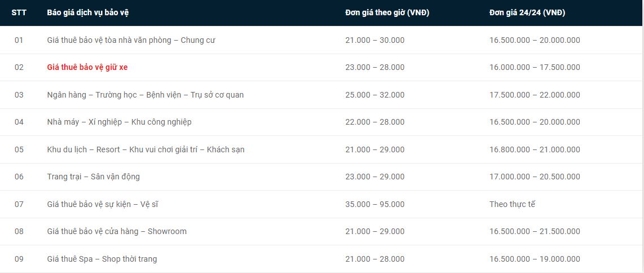This screenshot has width=644, height=273.
Task: Click the 'Theo thực tế' price cell
Action: [x=512, y=204]
